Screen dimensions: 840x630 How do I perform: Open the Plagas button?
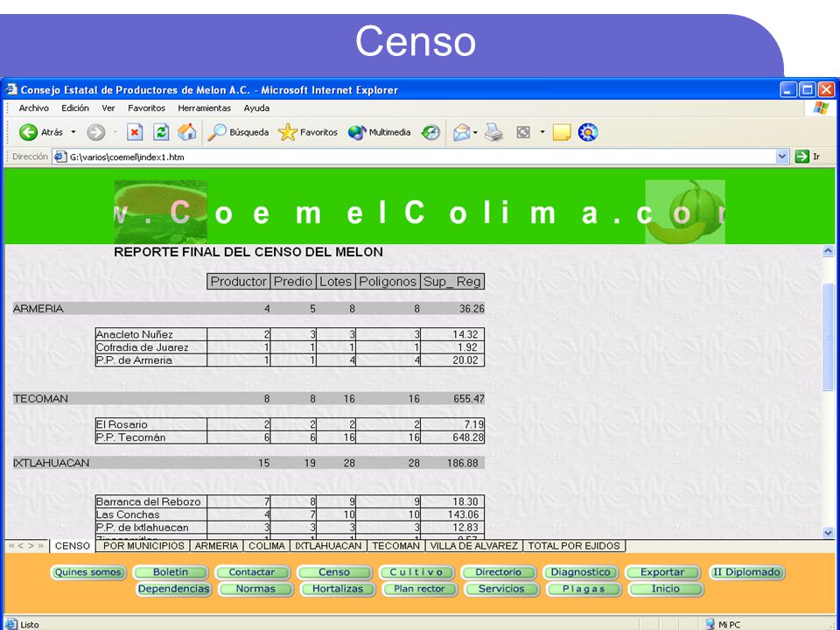pos(584,589)
